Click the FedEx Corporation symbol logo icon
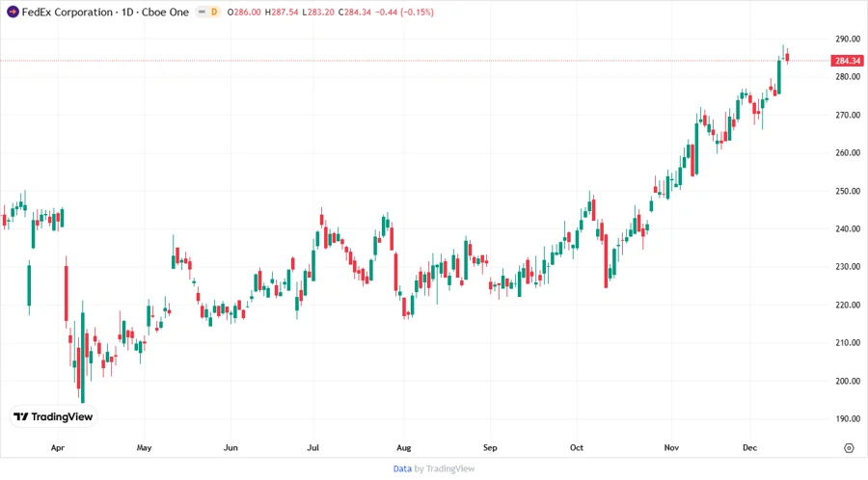This screenshot has width=868, height=480. click(13, 12)
